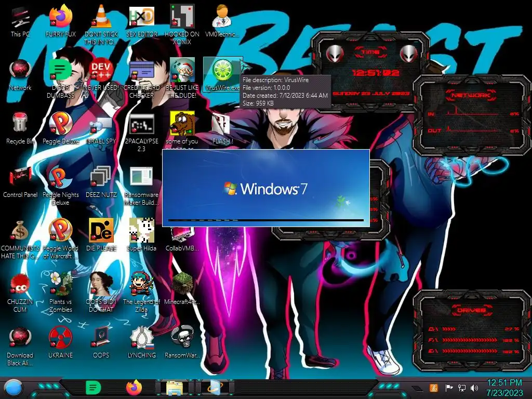The height and width of the screenshot is (399, 532).
Task: Click the Windows 7 splash screen window
Action: click(266, 188)
